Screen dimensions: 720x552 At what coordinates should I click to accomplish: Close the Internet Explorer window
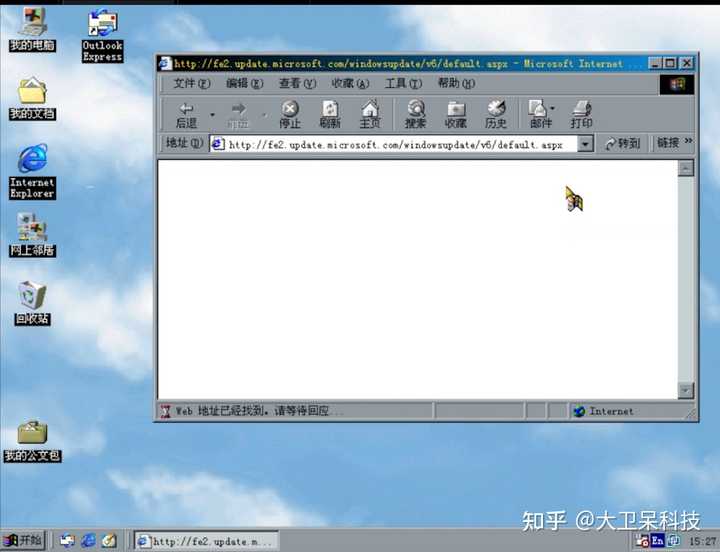click(x=686, y=63)
